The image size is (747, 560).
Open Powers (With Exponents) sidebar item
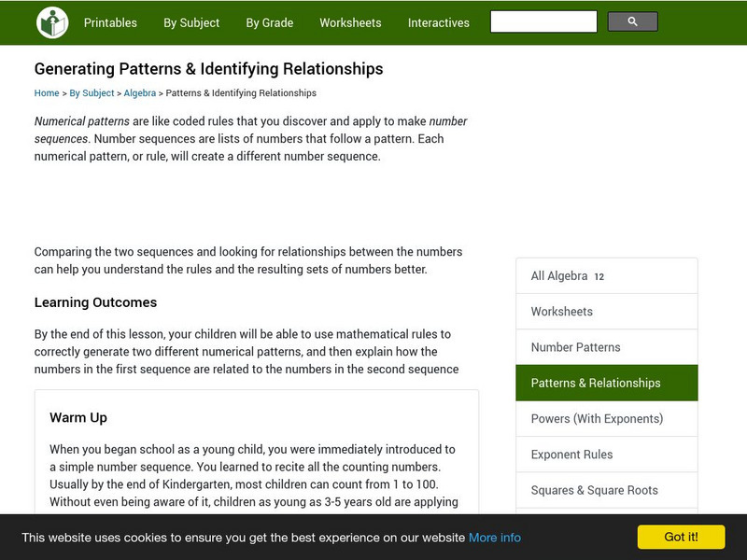(597, 418)
